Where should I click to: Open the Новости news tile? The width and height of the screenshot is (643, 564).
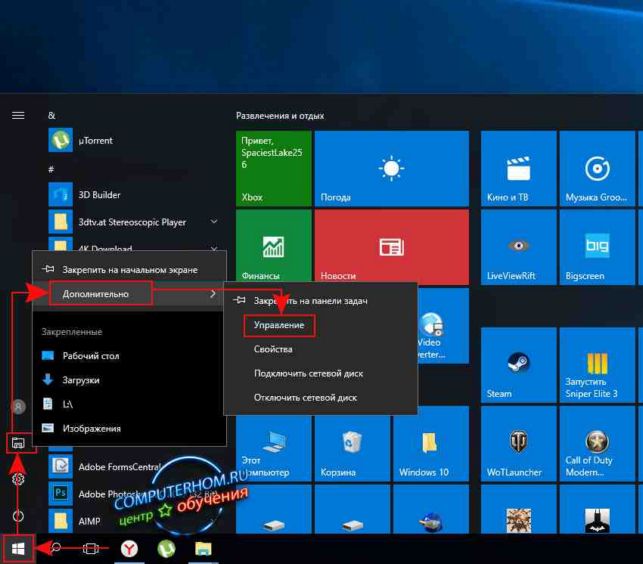391,247
